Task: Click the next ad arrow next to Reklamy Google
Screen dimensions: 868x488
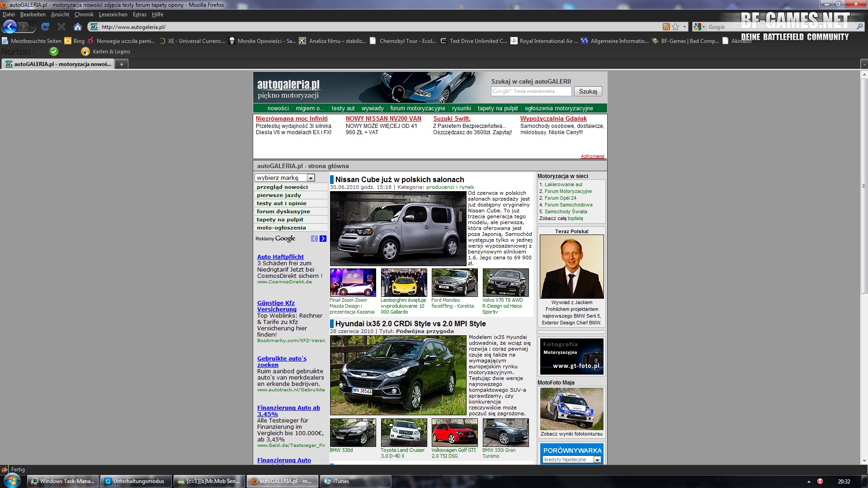Action: coord(323,239)
